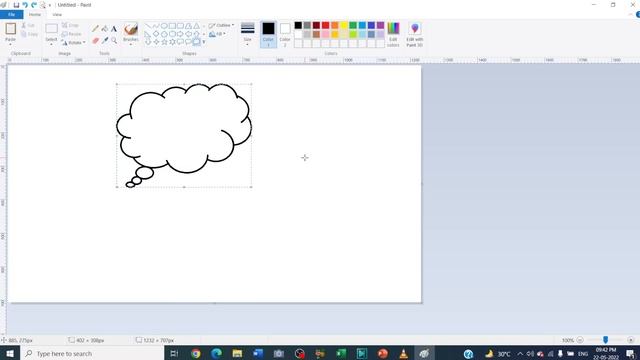This screenshot has width=640, height=360.
Task: Select the Magnifier tool
Action: [114, 40]
